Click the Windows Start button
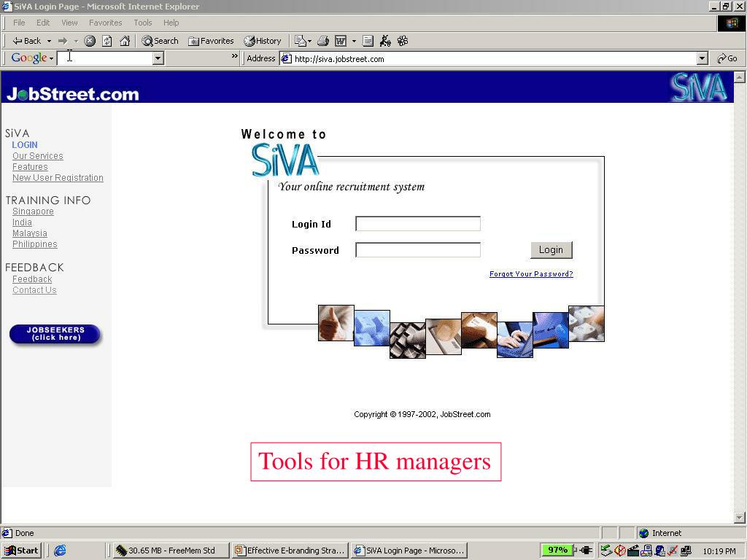747x560 pixels. click(22, 551)
